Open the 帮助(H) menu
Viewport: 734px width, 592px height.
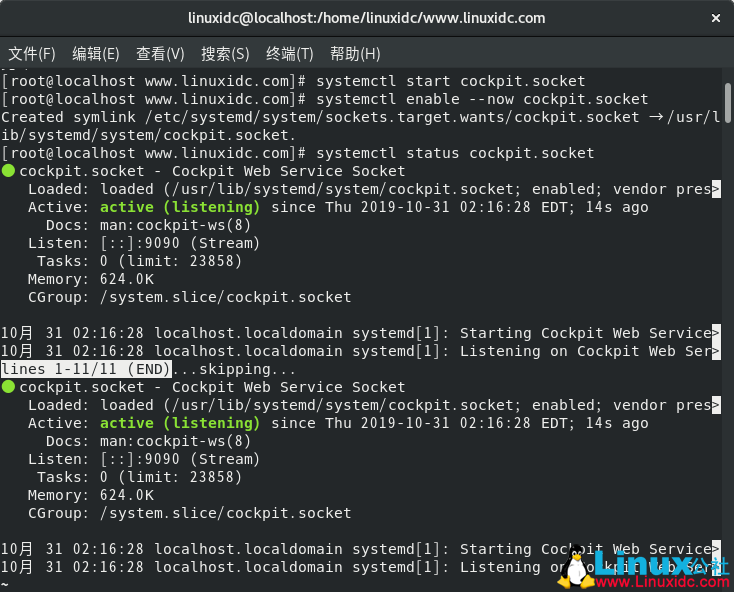(355, 54)
